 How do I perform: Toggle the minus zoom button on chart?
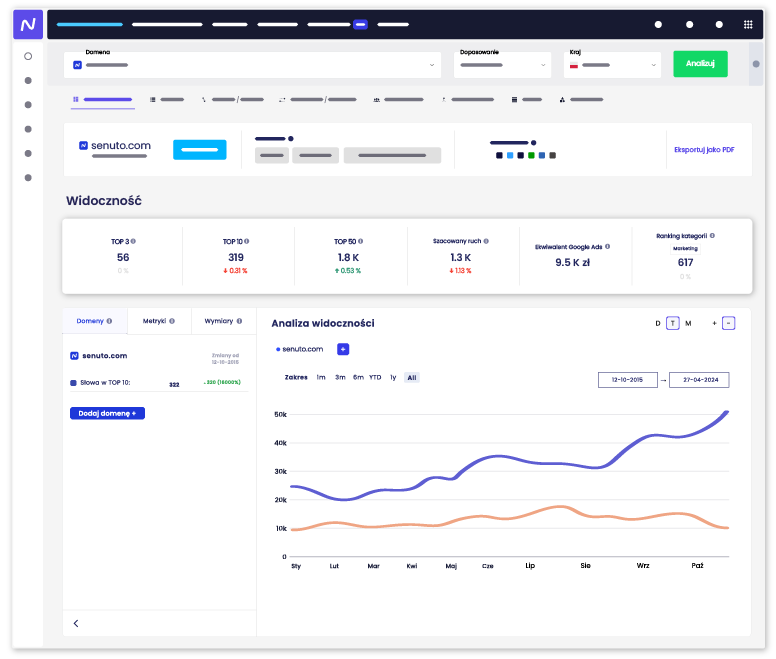click(728, 324)
